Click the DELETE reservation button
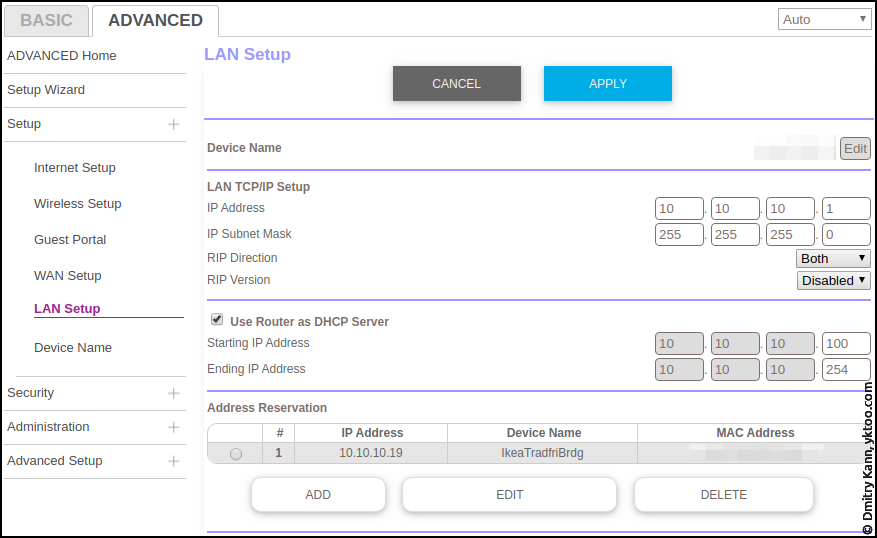 (x=724, y=495)
